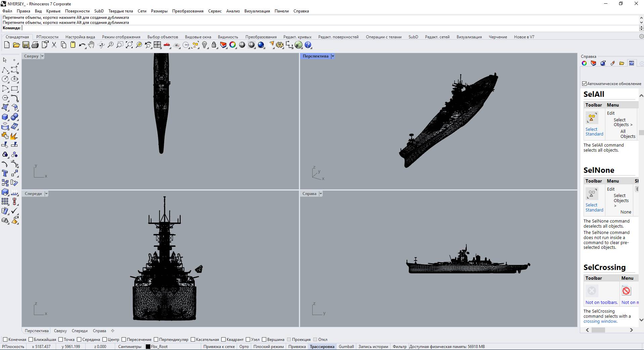Click the lock objects padlock icon
Viewport: 644px width, 350px height.
coord(214,45)
